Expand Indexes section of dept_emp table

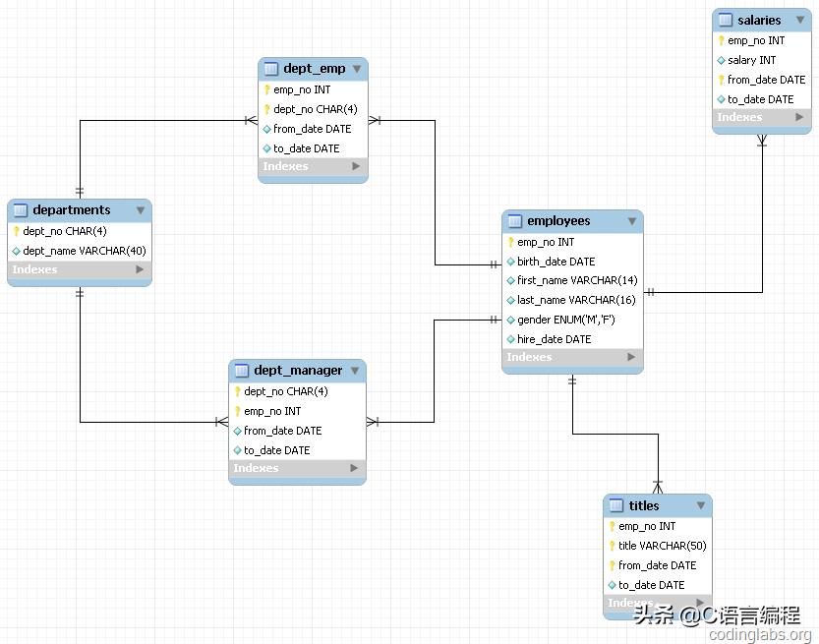coord(356,166)
